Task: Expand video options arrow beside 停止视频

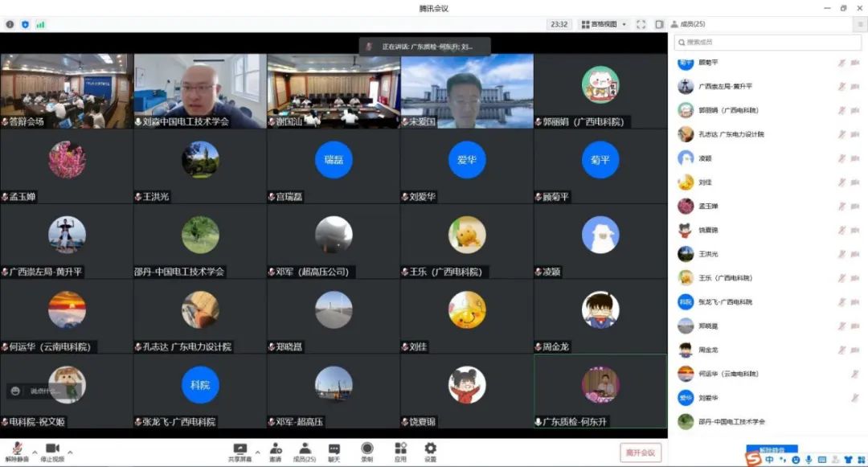Action: 70,452
